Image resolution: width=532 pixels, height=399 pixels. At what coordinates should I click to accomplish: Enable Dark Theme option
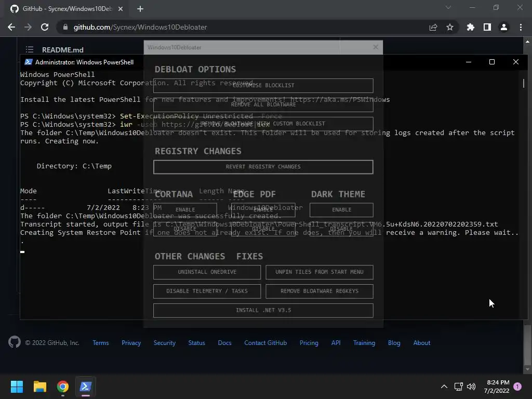point(341,210)
